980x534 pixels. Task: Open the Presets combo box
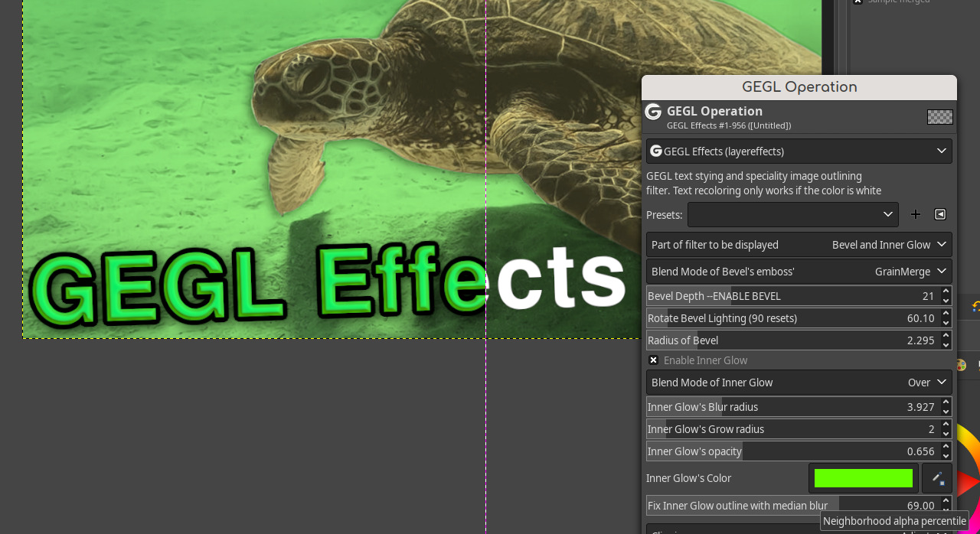tap(793, 214)
